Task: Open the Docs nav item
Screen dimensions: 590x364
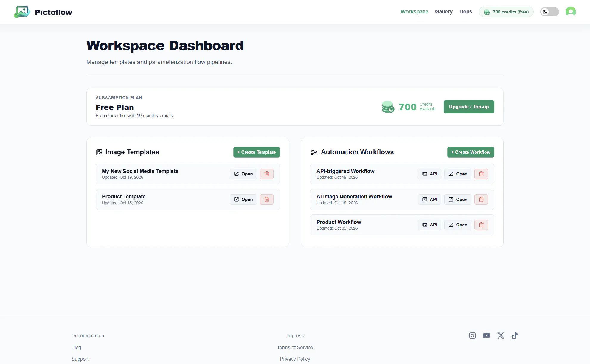Action: tap(466, 12)
